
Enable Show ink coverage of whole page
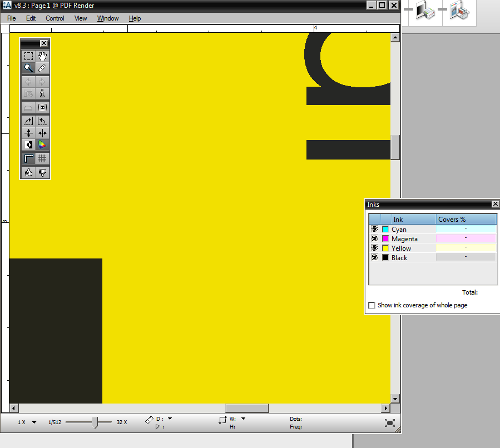click(x=372, y=305)
